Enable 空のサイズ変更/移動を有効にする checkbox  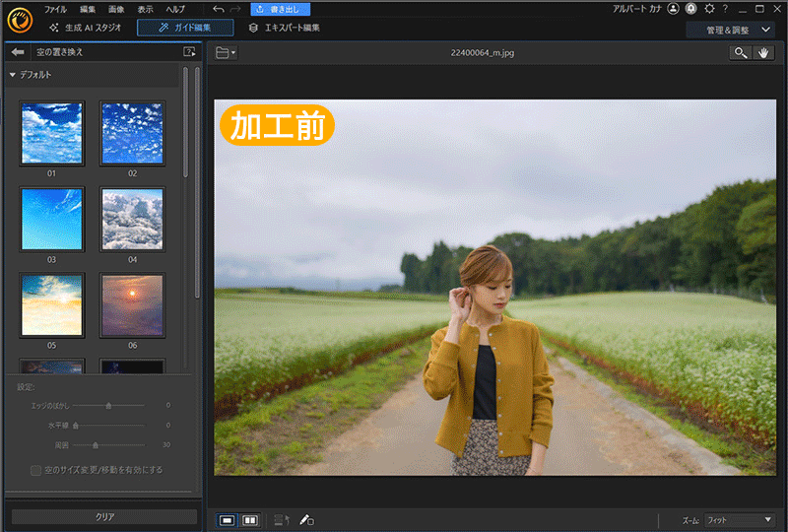pos(36,470)
